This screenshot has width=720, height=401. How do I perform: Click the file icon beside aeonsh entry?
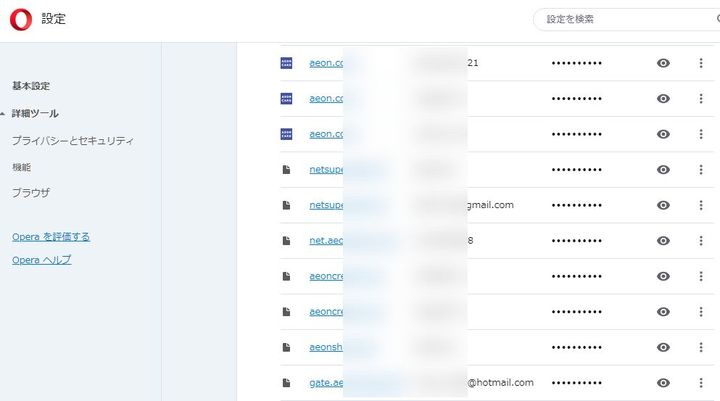click(x=286, y=347)
